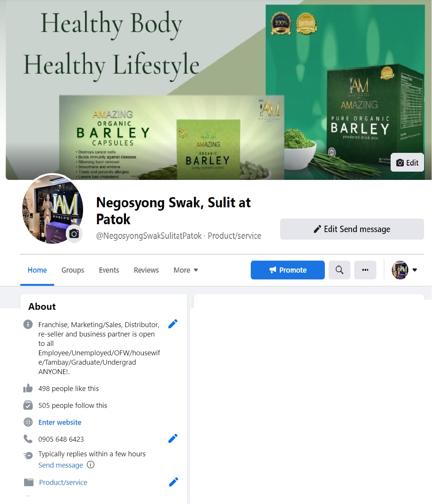Expand the More dropdown menu
Viewport: 432px width, 504px height.
click(x=186, y=270)
